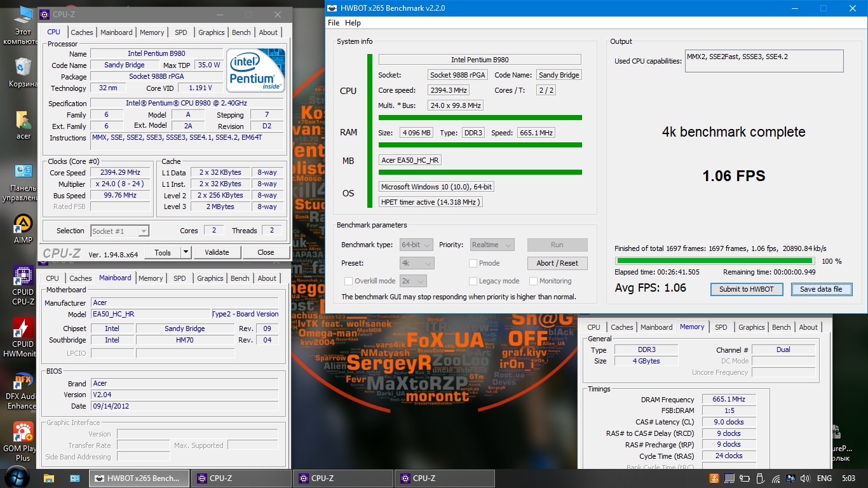This screenshot has height=488, width=868.
Task: Click the Acer EA50_HC_HR motherboard field in HWBOT
Action: point(410,160)
